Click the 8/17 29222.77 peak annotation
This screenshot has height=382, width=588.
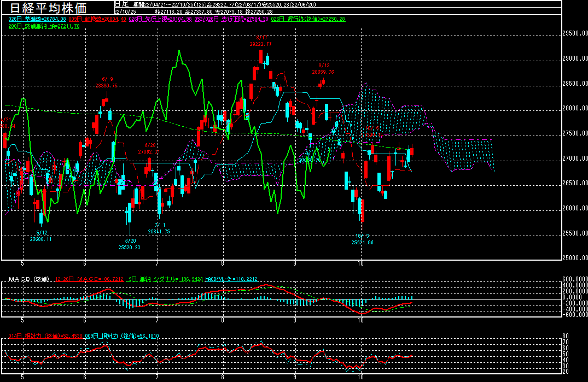[261, 41]
